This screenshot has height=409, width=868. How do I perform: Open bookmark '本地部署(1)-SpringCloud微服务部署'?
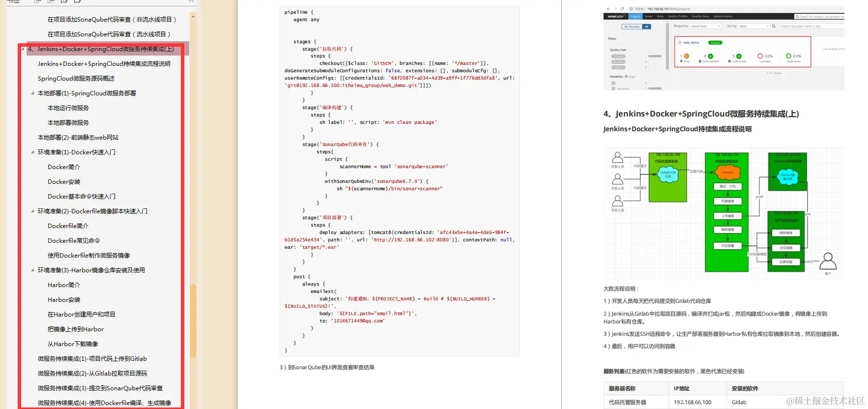[x=87, y=93]
